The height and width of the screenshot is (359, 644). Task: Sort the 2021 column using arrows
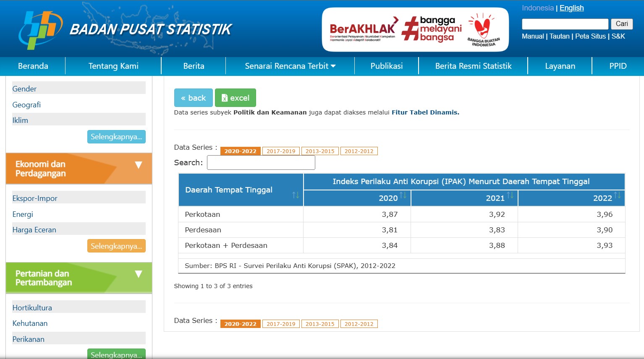pyautogui.click(x=510, y=195)
